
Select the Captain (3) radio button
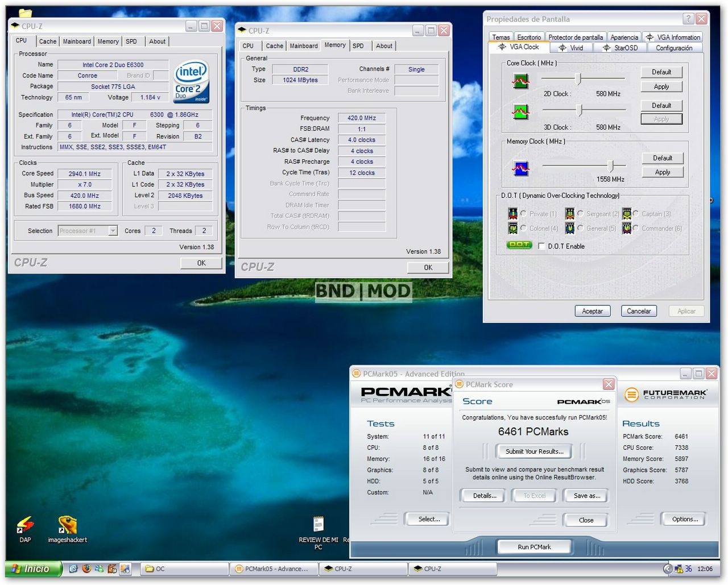click(636, 214)
